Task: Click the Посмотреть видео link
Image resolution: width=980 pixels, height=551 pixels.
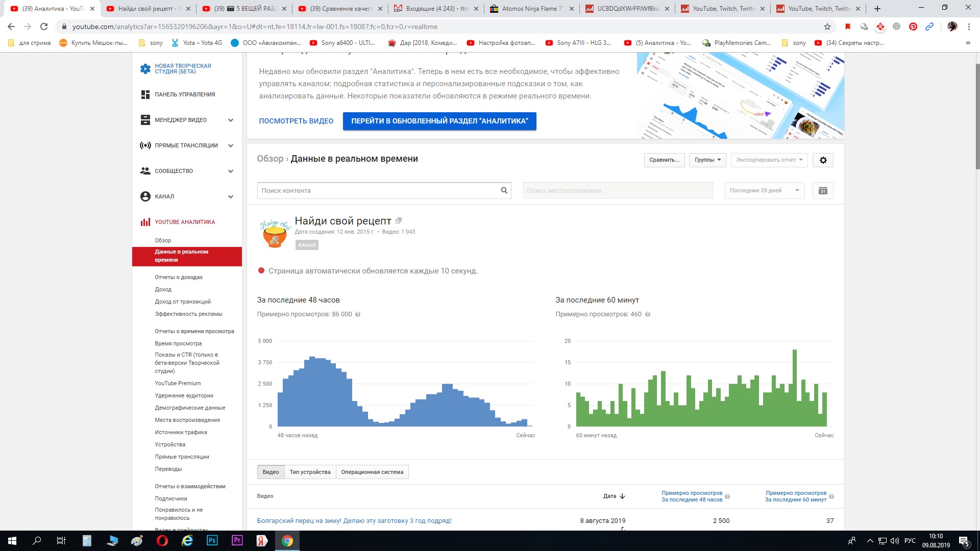Action: click(296, 121)
